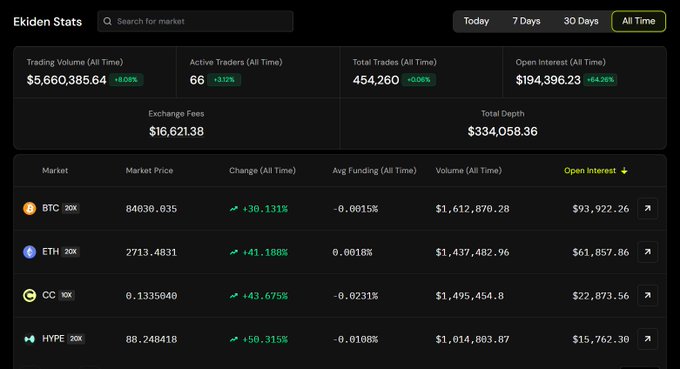Image resolution: width=680 pixels, height=369 pixels.
Task: Open CC market via arrow icon
Action: click(x=647, y=295)
